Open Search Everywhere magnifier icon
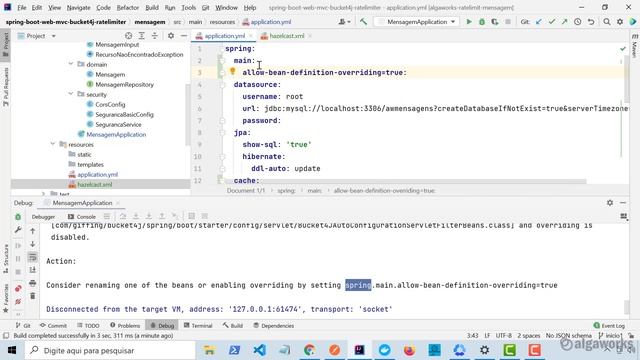Viewport: 640px width, 360px height. (607, 22)
